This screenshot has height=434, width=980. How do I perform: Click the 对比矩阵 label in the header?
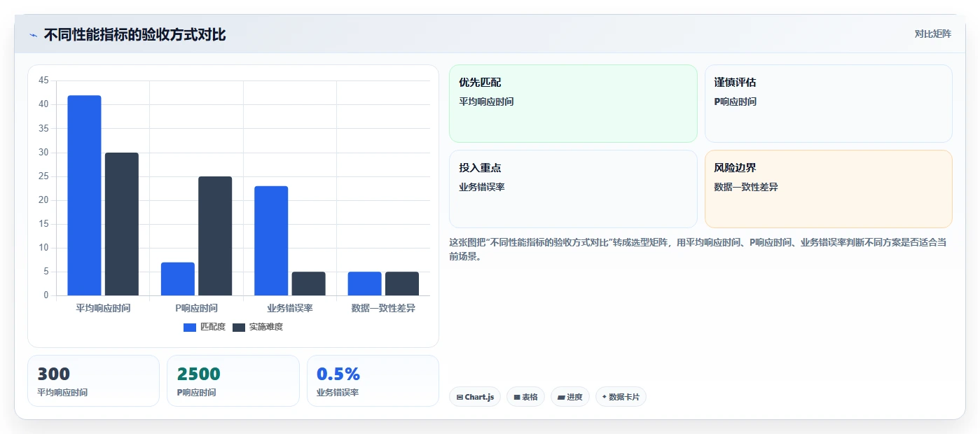pyautogui.click(x=932, y=34)
